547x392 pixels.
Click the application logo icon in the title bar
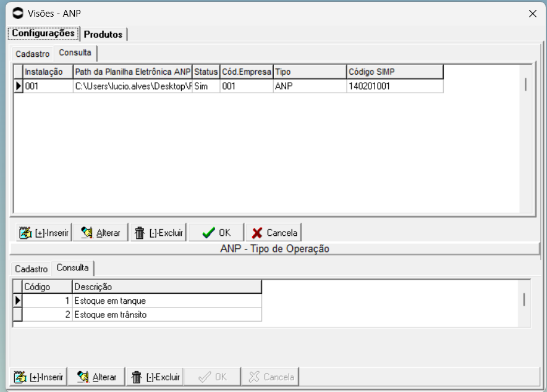click(x=18, y=13)
